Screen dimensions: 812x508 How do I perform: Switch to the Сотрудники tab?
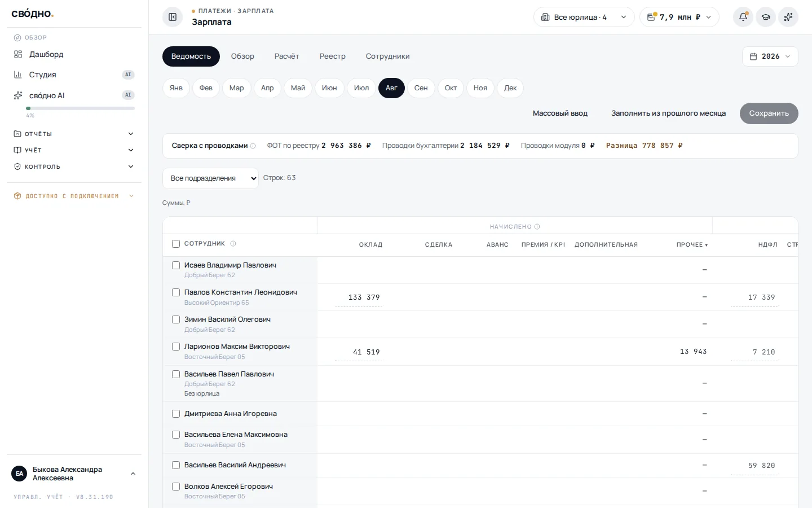coord(387,56)
